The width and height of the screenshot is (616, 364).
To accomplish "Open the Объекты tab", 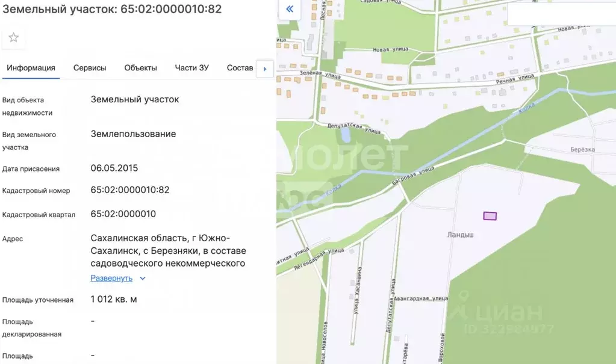I will tap(140, 67).
